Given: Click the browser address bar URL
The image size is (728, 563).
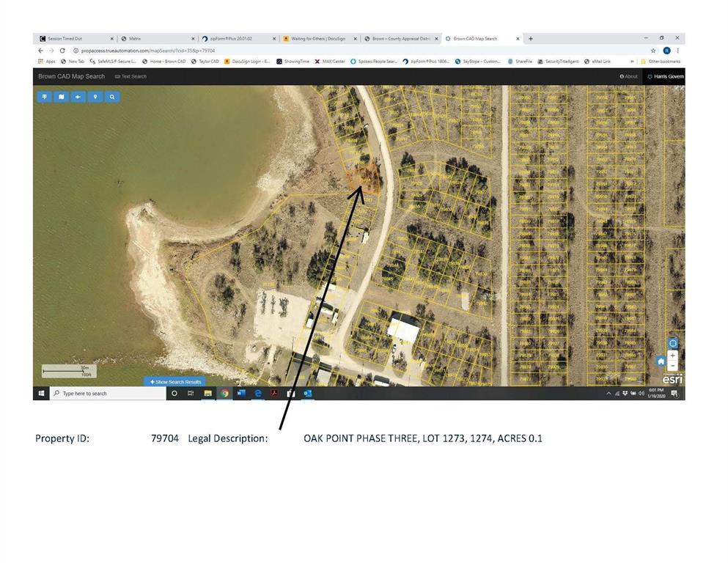Looking at the screenshot, I should pyautogui.click(x=147, y=51).
